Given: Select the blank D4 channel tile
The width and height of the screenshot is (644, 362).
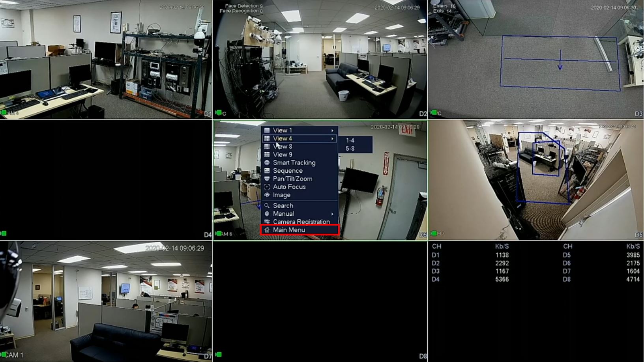Looking at the screenshot, I should [106, 180].
